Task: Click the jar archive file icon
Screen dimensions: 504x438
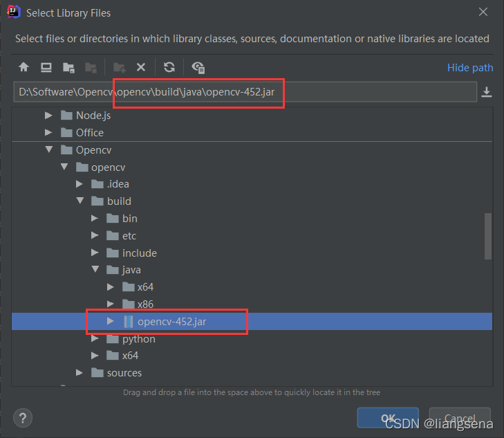Action: pos(129,322)
